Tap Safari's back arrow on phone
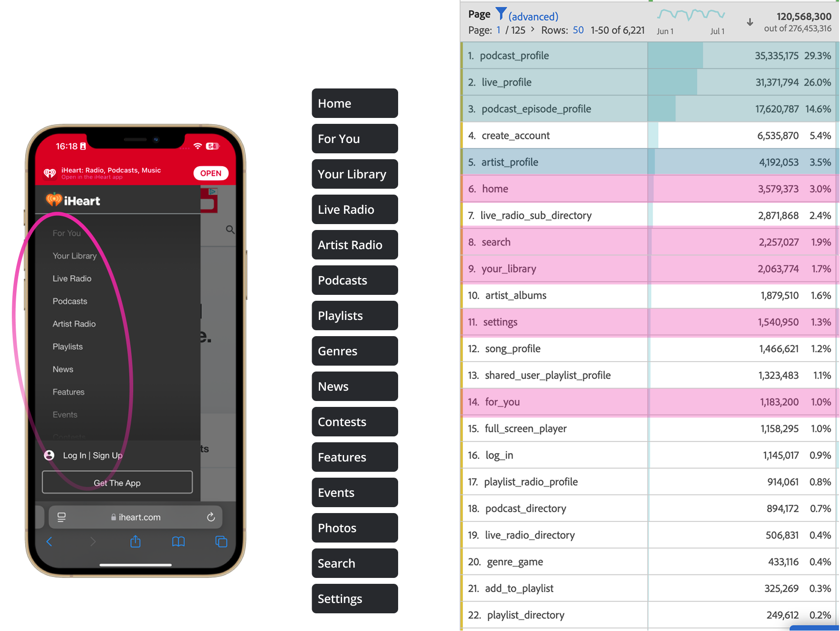The width and height of the screenshot is (840, 631). click(x=49, y=542)
